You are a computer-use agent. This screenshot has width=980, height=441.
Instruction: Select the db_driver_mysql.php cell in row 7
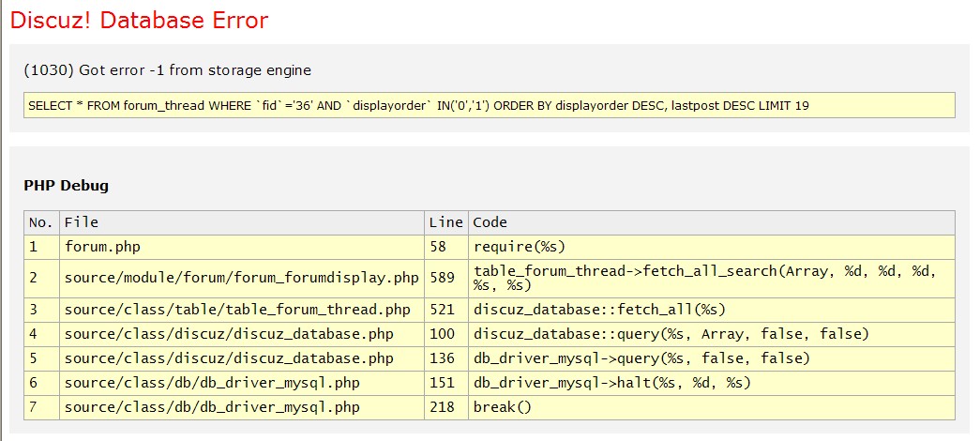click(x=242, y=407)
